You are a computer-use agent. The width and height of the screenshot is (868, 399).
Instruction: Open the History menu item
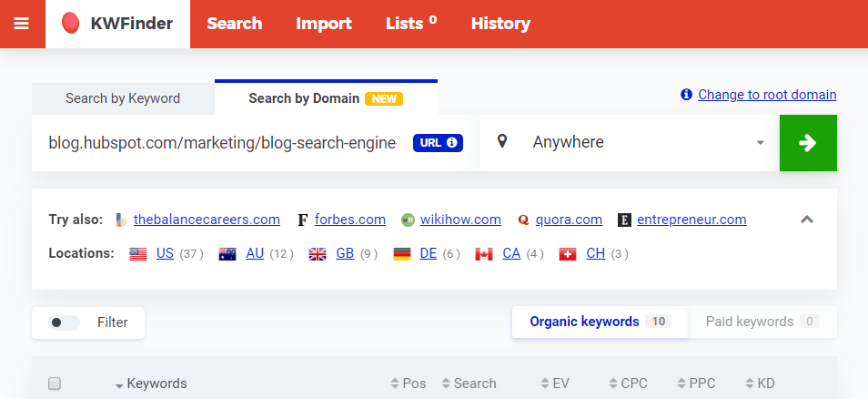(x=500, y=24)
